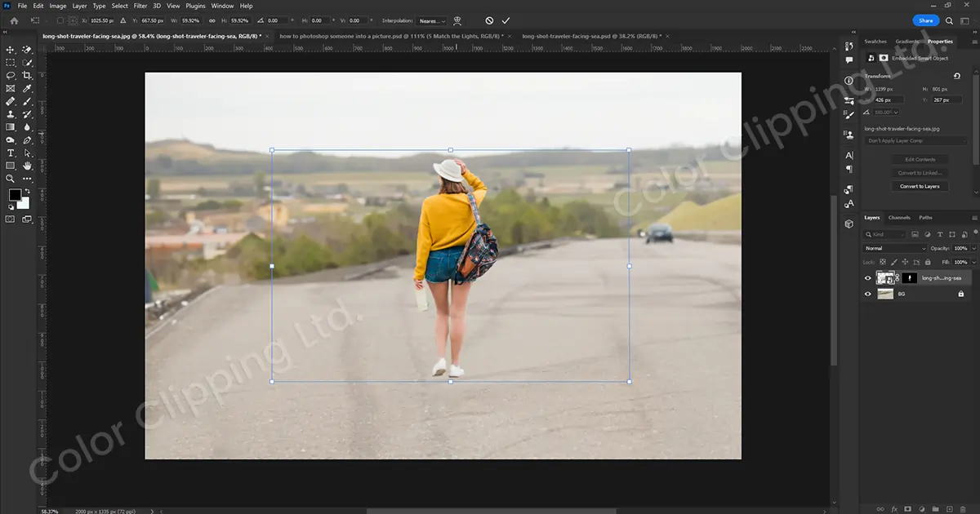Open Don't Apply Layer Comp dropdown
980x514 pixels.
pos(916,140)
